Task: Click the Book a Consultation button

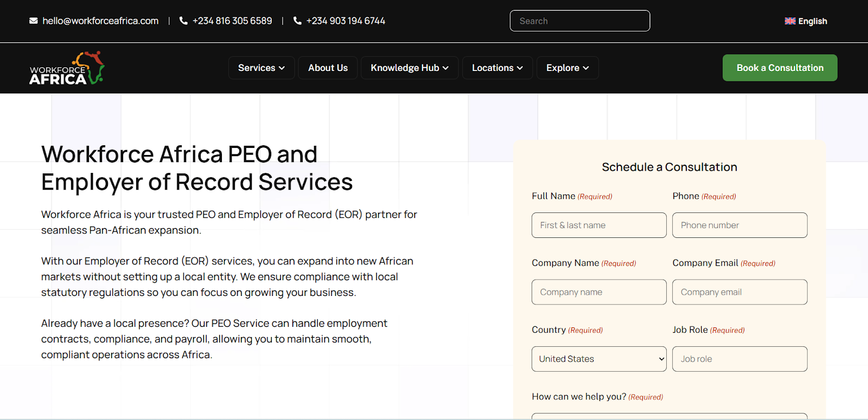Action: (780, 68)
